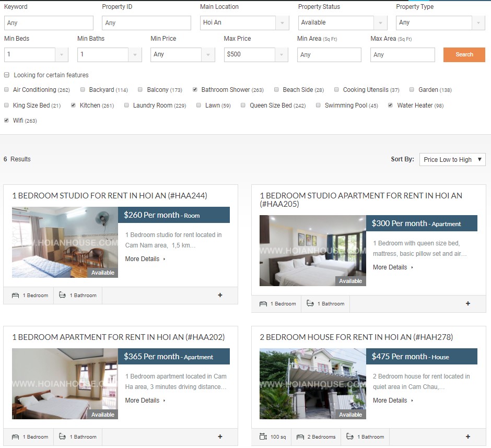Click the HAA205 studio apartment photo
The height and width of the screenshot is (448, 491).
[312, 251]
